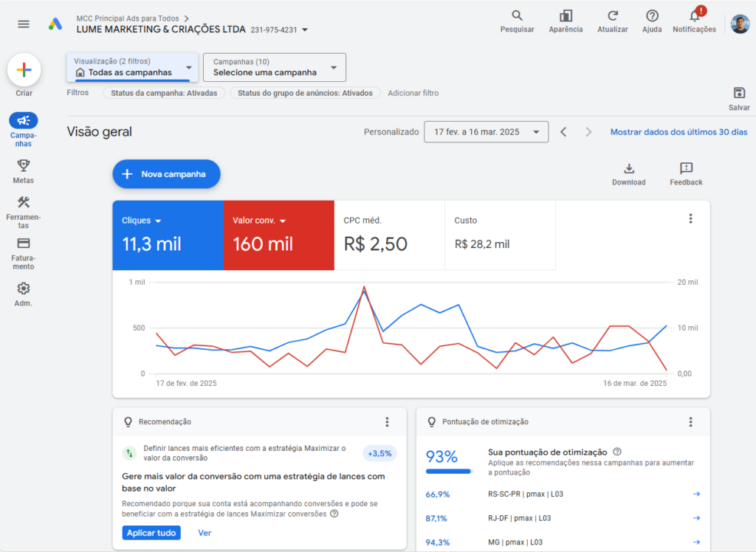Click the Atualizar refresh icon

612,16
